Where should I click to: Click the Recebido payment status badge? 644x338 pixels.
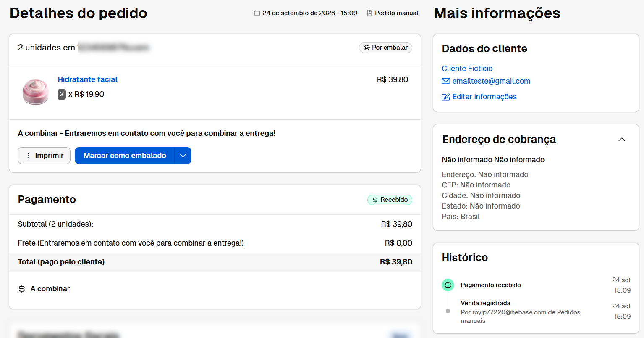pyautogui.click(x=390, y=200)
